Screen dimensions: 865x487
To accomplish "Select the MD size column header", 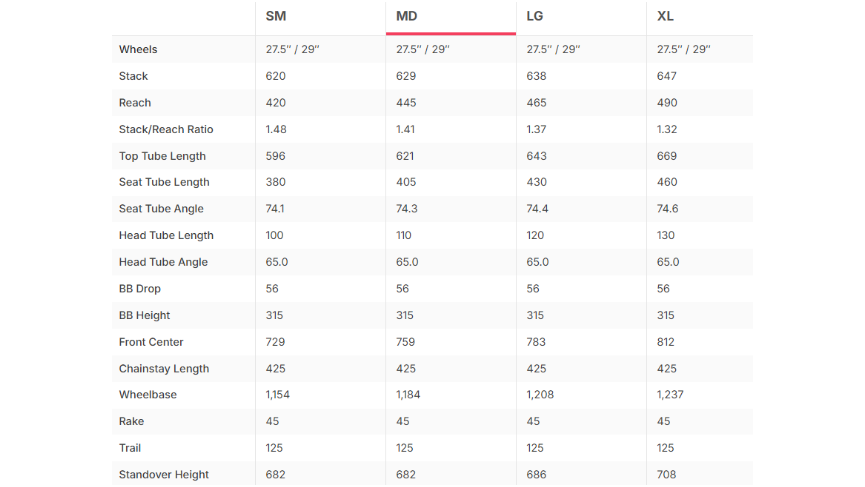I will [407, 16].
